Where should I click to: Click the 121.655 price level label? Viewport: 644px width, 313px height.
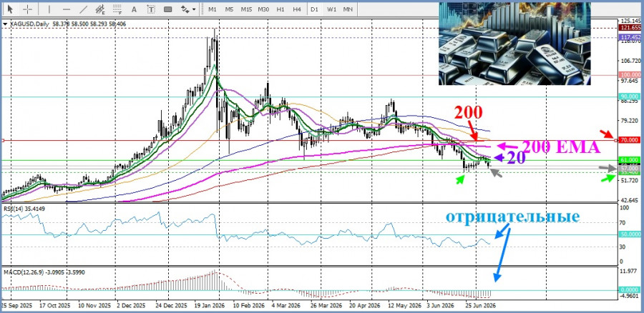(x=630, y=27)
